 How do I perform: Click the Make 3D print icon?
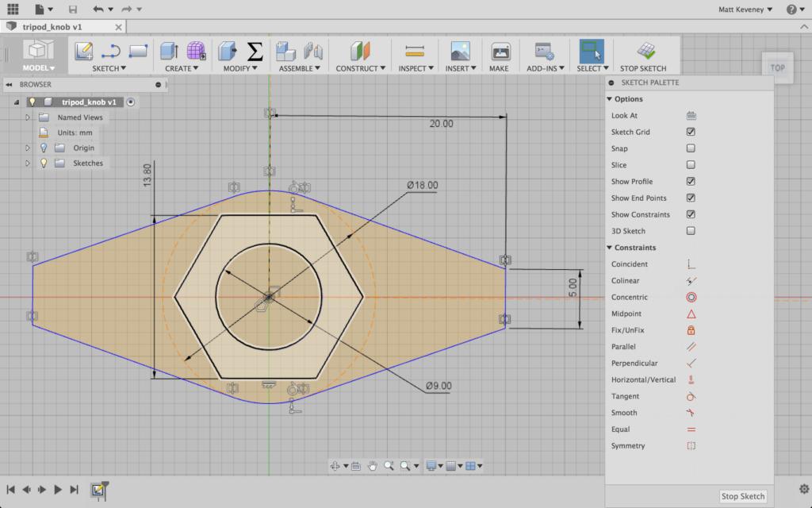click(x=500, y=52)
